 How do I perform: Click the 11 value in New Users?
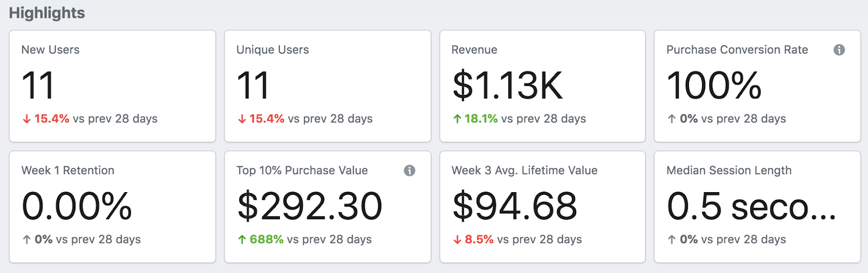(38, 85)
